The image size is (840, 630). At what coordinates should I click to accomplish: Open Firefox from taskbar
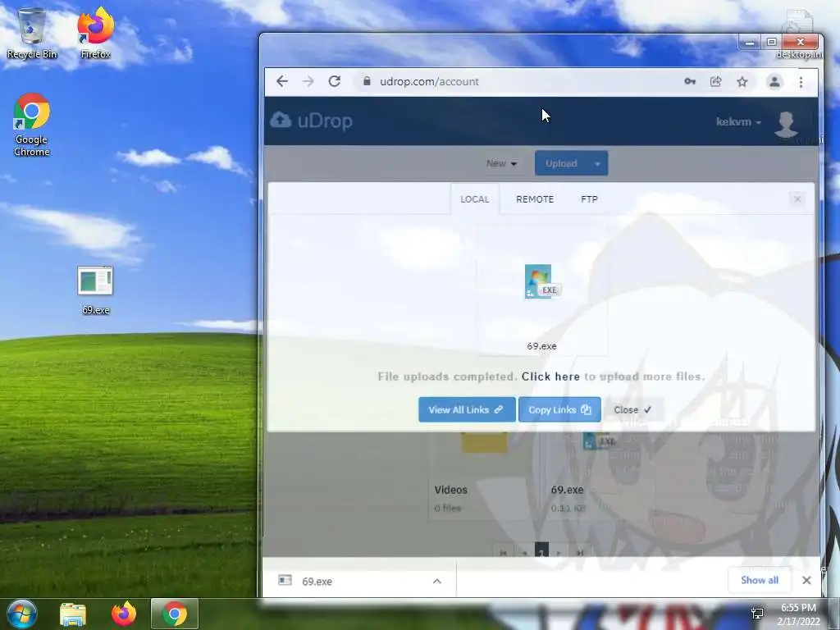point(124,614)
